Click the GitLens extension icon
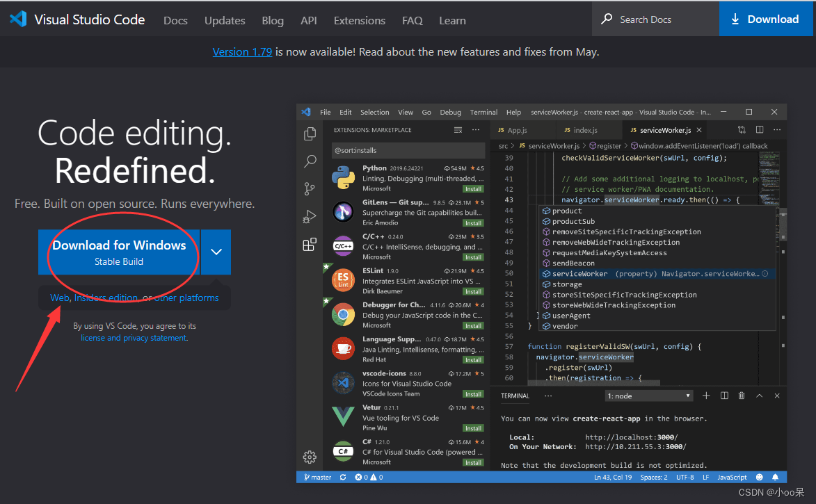This screenshot has width=816, height=504. (x=344, y=212)
